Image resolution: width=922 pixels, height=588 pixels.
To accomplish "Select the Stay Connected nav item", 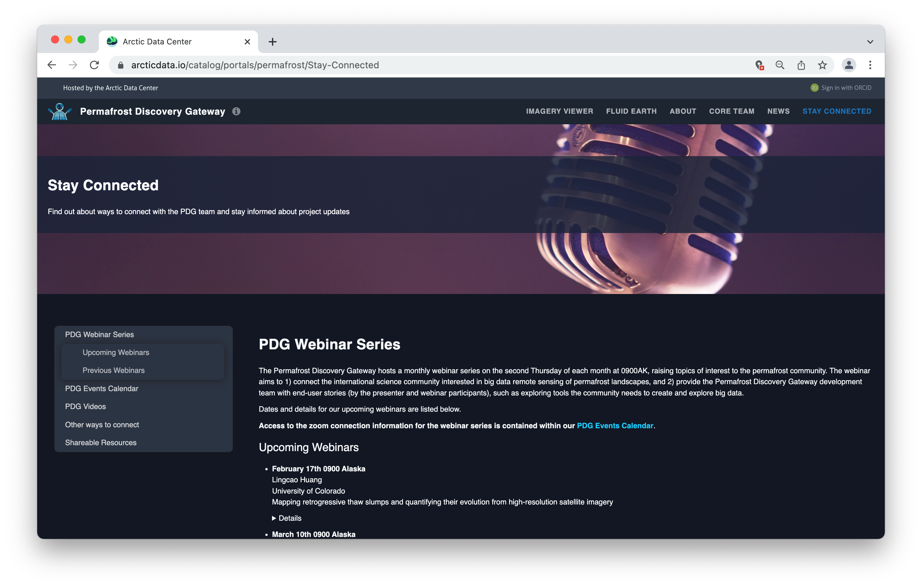I will pos(837,111).
